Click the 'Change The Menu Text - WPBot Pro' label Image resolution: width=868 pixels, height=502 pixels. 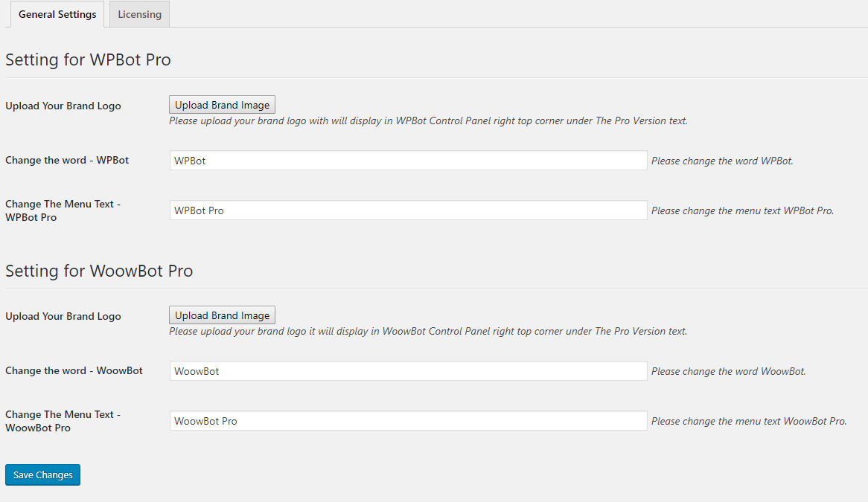[63, 210]
